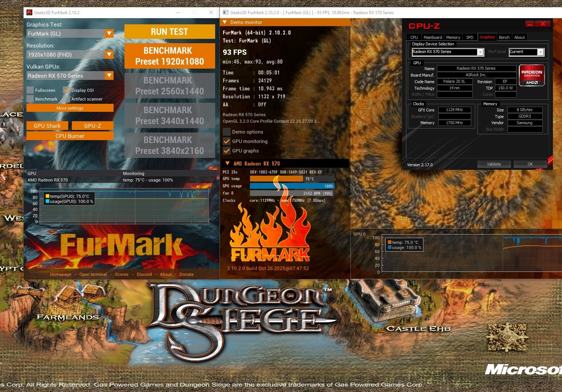Click the orange temp legend swatch in GPU 0 graph

[x=389, y=242]
